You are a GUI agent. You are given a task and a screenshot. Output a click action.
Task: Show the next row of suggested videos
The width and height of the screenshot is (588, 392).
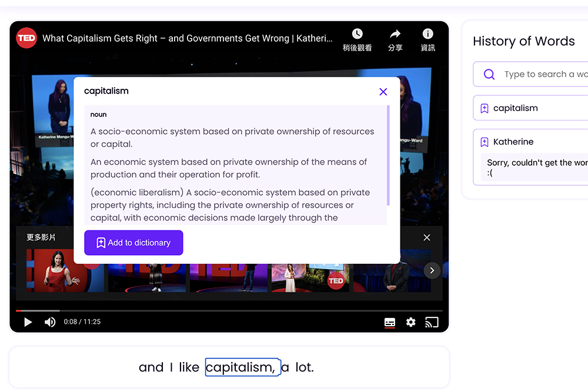432,270
